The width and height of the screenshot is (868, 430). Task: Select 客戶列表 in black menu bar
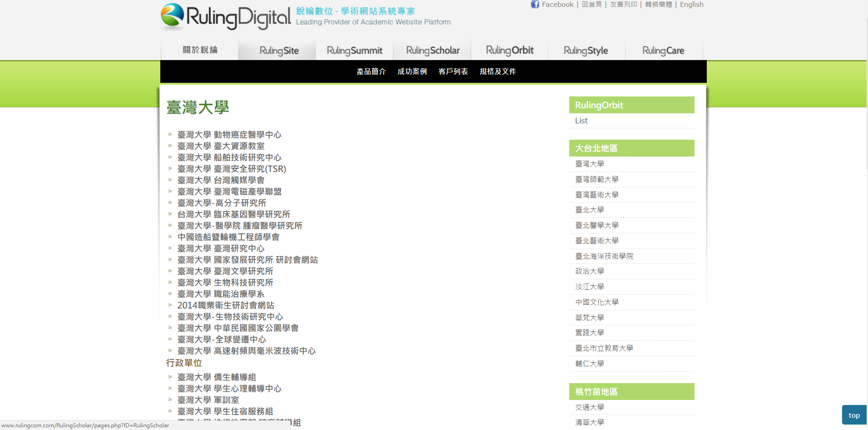[x=453, y=71]
